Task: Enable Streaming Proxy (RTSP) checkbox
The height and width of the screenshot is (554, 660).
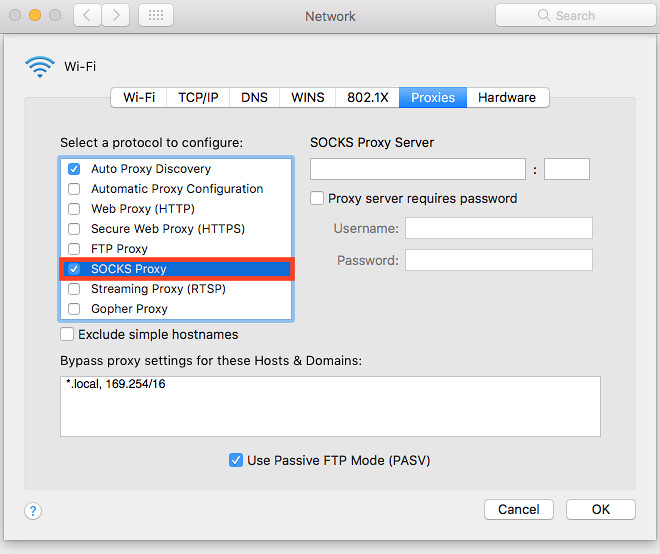Action: [x=74, y=289]
